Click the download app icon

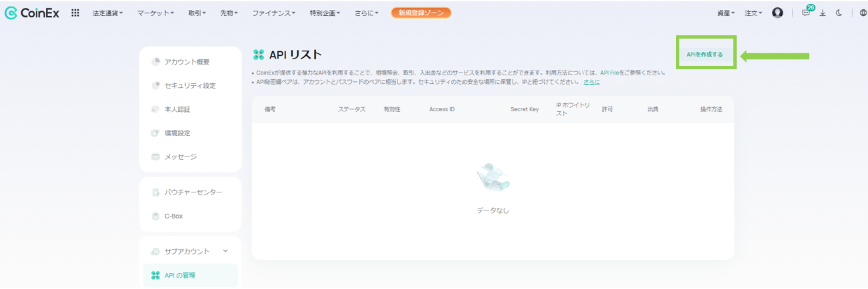pos(823,13)
